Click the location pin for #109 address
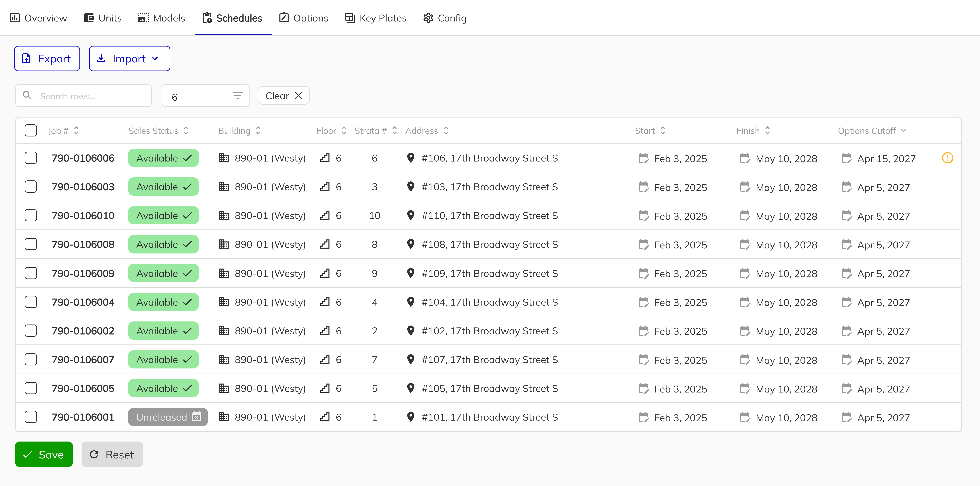 pyautogui.click(x=410, y=273)
